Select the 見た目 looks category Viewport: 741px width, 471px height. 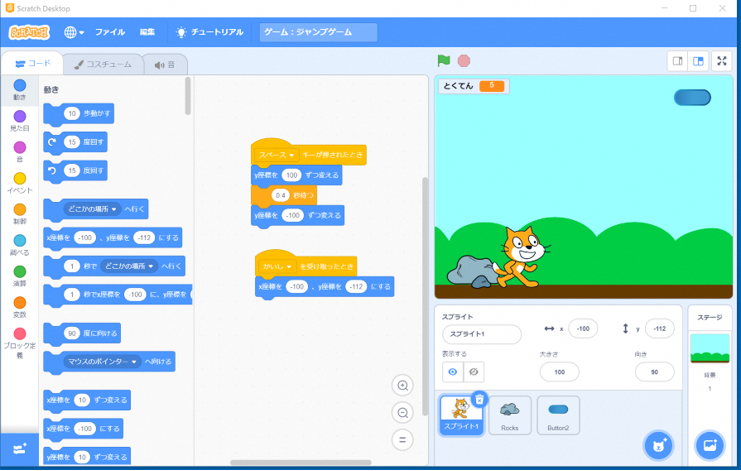(19, 120)
